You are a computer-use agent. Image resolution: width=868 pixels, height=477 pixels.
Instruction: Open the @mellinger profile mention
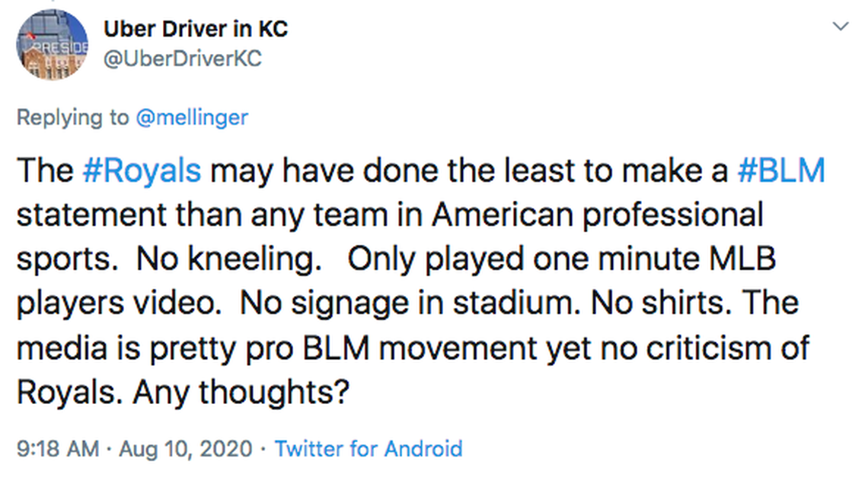(192, 117)
